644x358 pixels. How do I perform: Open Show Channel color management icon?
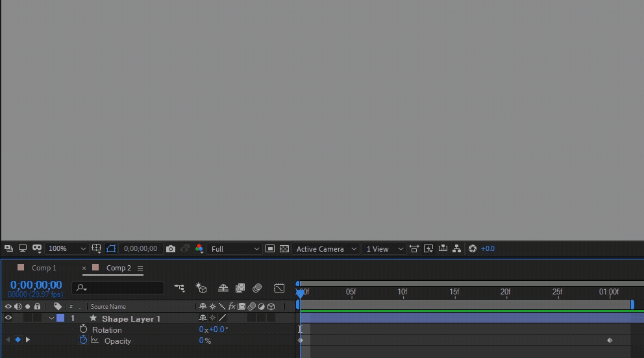click(x=199, y=248)
